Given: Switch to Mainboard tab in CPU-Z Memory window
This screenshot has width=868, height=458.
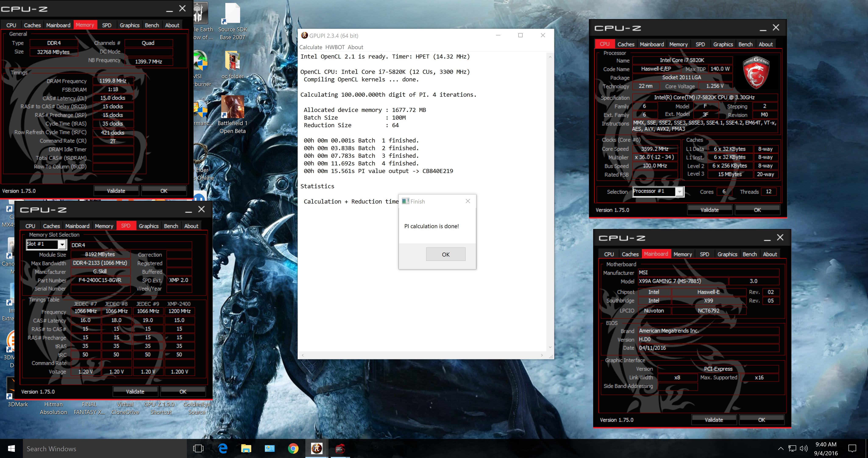Looking at the screenshot, I should pyautogui.click(x=58, y=25).
